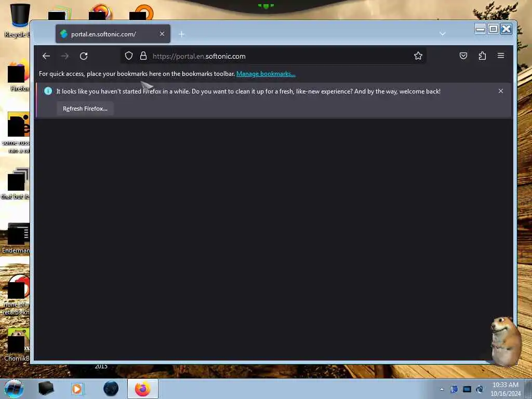Close the portal.en.softonic.com tab
Image resolution: width=532 pixels, height=399 pixels.
point(162,34)
